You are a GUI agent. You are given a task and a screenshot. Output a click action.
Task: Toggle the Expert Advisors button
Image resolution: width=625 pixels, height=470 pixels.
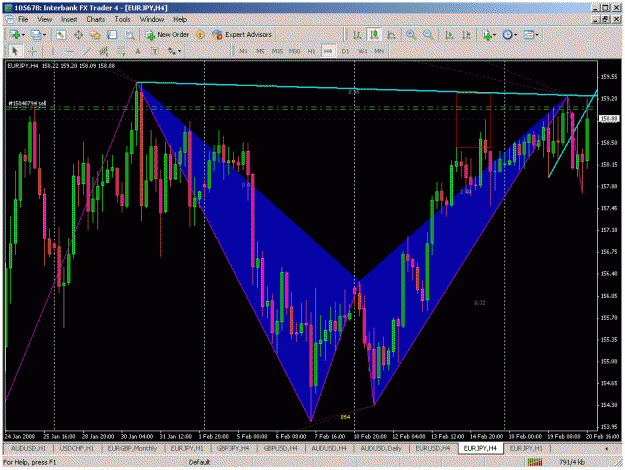click(242, 35)
